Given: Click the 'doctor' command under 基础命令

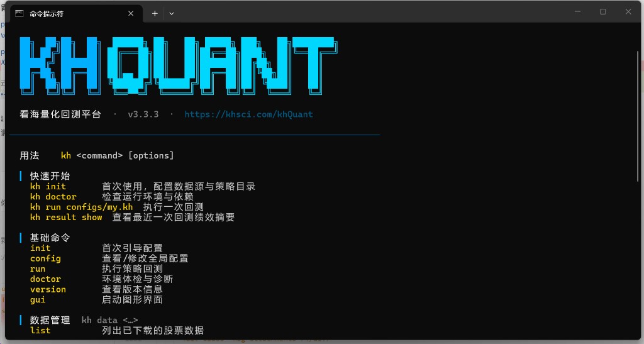Looking at the screenshot, I should (45, 279).
